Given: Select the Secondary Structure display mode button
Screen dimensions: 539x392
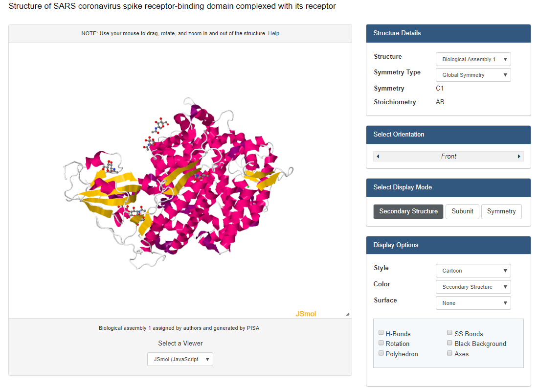Looking at the screenshot, I should pyautogui.click(x=408, y=211).
